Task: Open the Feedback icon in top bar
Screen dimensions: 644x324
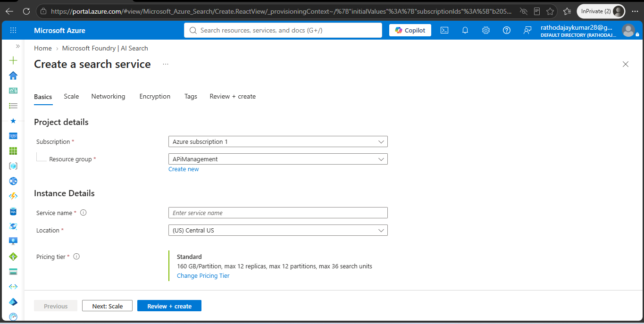Action: [x=527, y=30]
